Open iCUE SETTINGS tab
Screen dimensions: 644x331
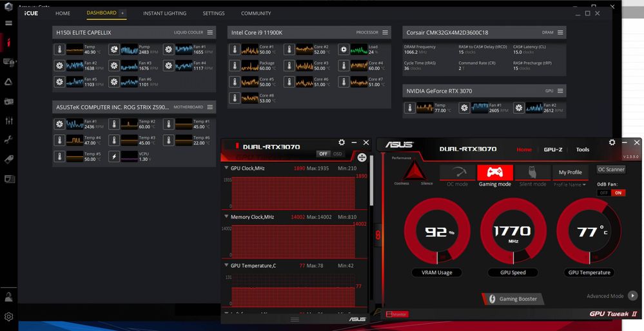pyautogui.click(x=213, y=13)
